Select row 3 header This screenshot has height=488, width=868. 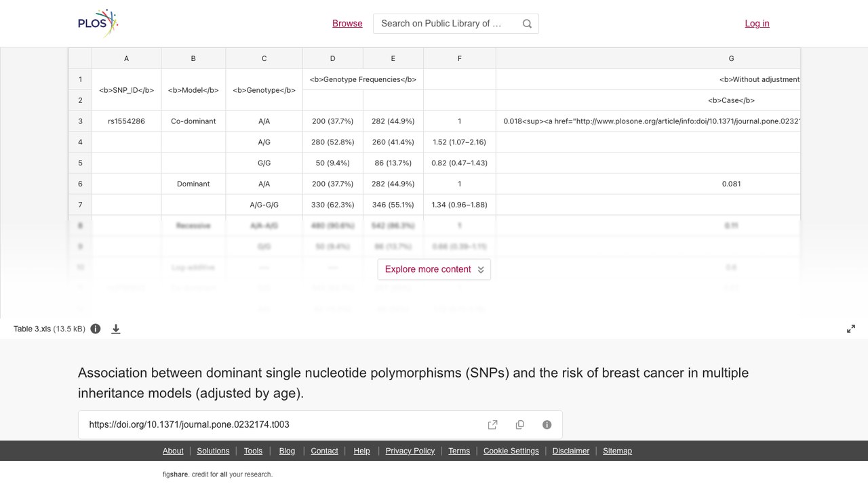(x=80, y=121)
